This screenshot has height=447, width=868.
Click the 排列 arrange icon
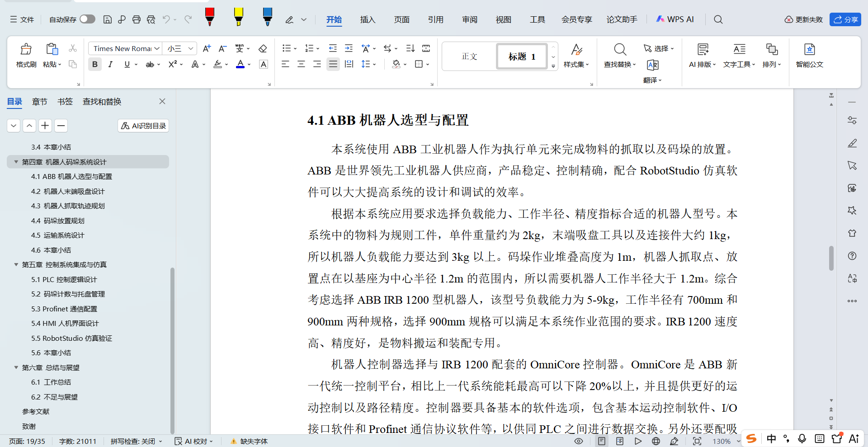pyautogui.click(x=772, y=49)
